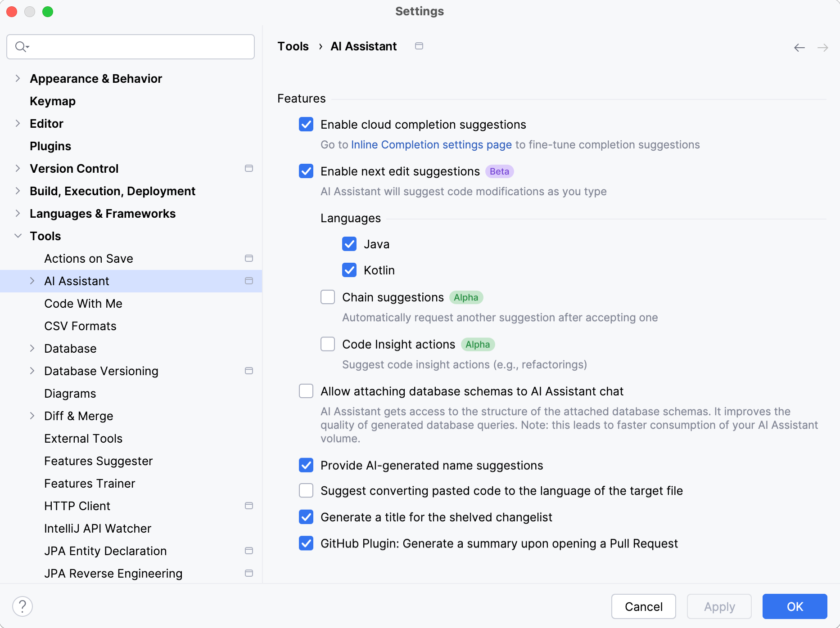Disable cloud completion suggestions checkbox
Viewport: 840px width, 628px height.
[x=306, y=124]
